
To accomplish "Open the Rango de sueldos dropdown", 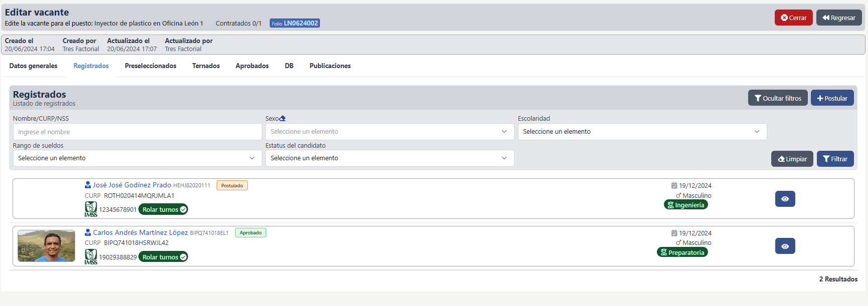I will pyautogui.click(x=137, y=158).
